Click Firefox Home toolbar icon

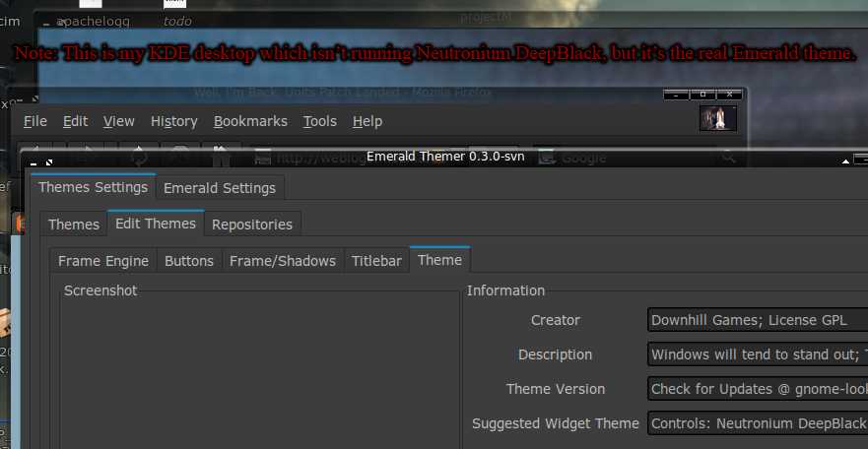(x=221, y=157)
